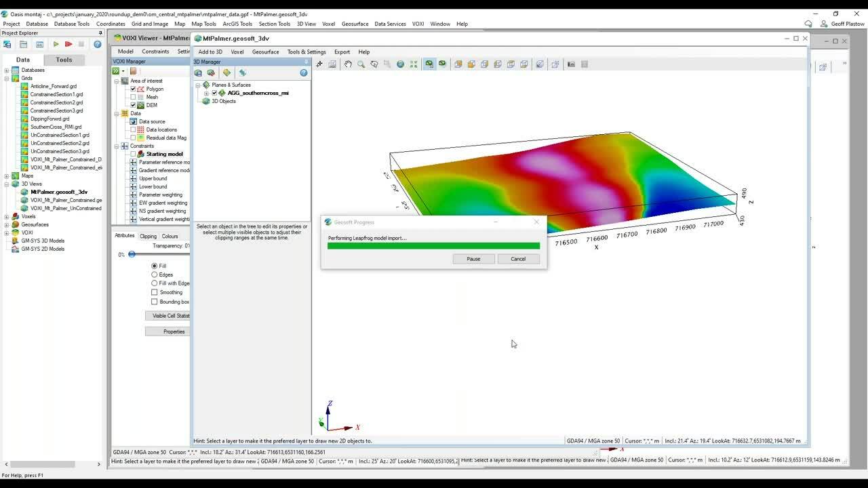Image resolution: width=868 pixels, height=488 pixels.
Task: Select SouthernCross_RMI.grd grid
Action: (x=56, y=127)
